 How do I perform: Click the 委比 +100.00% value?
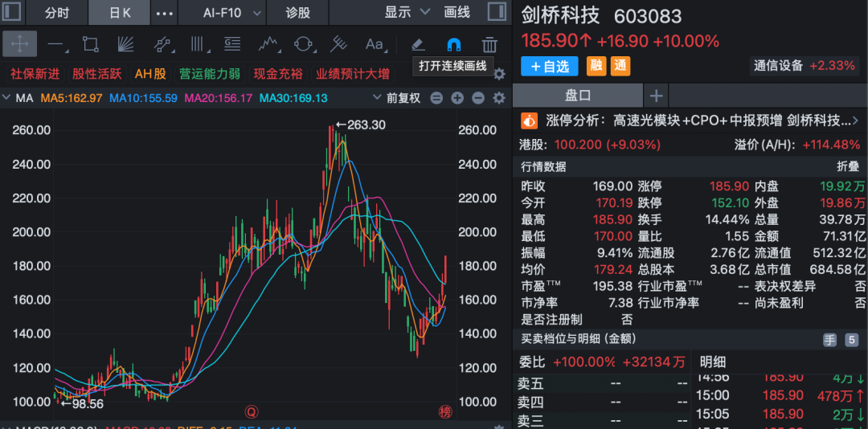[x=583, y=362]
